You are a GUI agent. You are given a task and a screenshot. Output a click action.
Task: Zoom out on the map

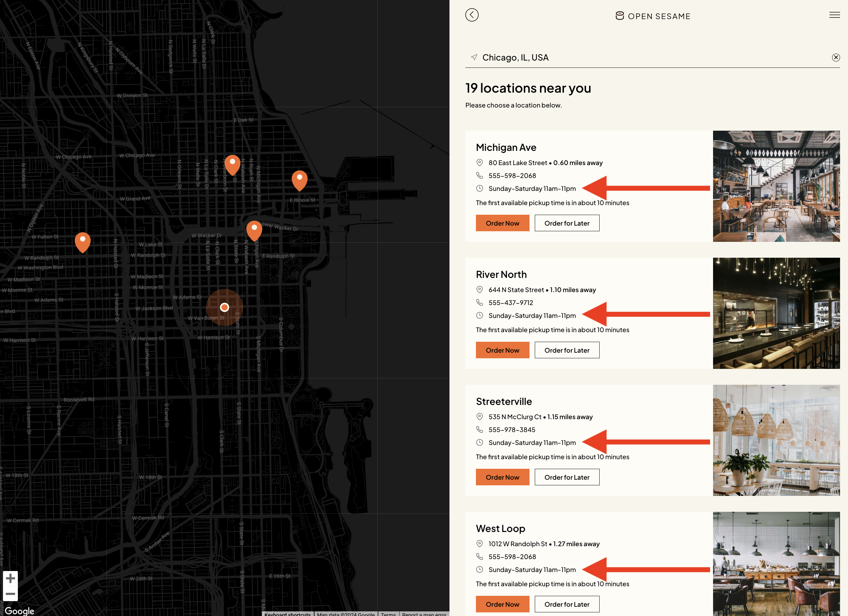11,594
